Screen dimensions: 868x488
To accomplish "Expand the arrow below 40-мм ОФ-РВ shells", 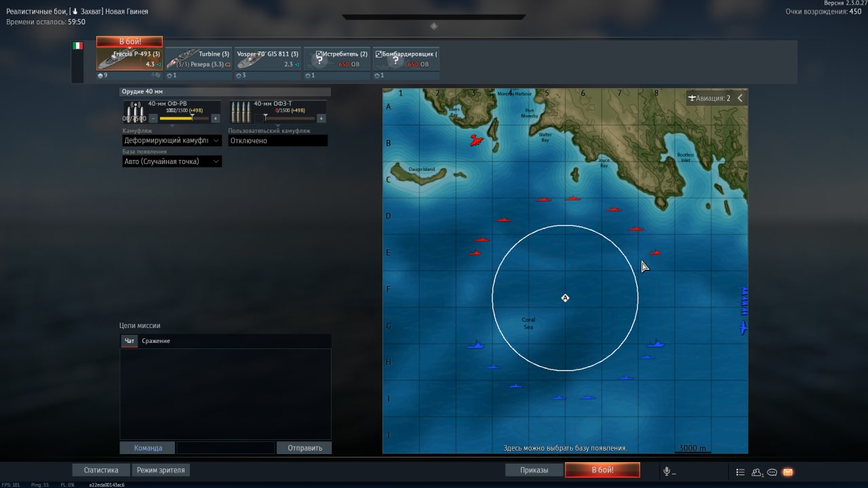I will (x=172, y=125).
